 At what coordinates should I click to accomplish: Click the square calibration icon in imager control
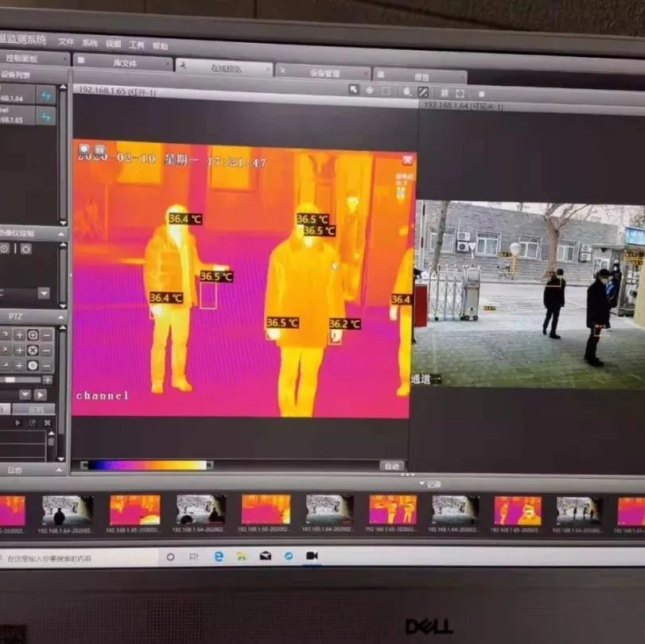click(x=26, y=249)
